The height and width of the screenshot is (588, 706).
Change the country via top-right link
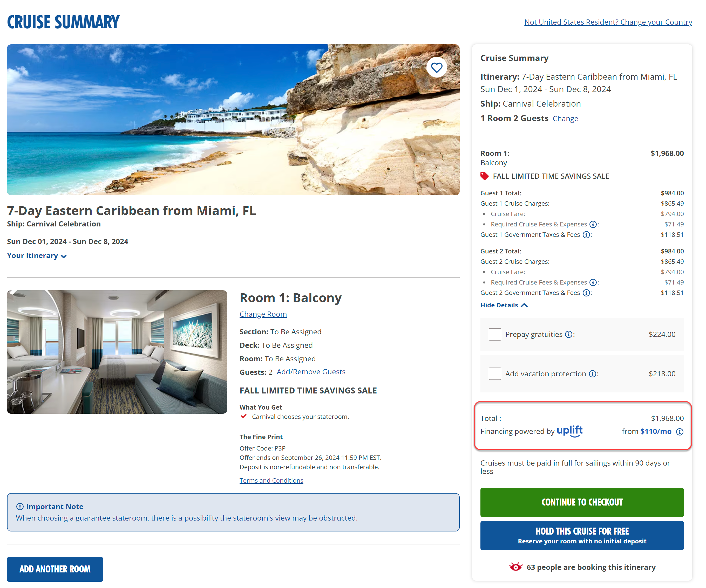608,22
